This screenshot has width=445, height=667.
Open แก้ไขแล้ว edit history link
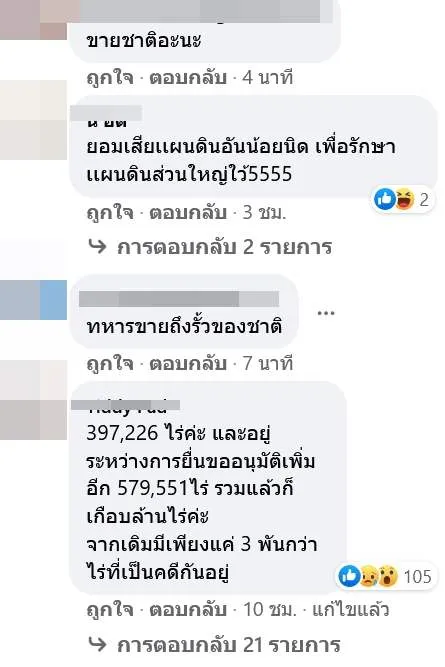(x=351, y=610)
